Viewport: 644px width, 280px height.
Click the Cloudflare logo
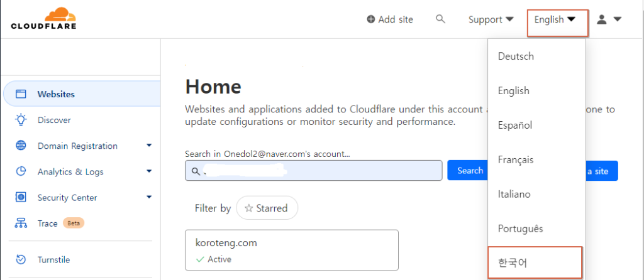click(x=43, y=18)
